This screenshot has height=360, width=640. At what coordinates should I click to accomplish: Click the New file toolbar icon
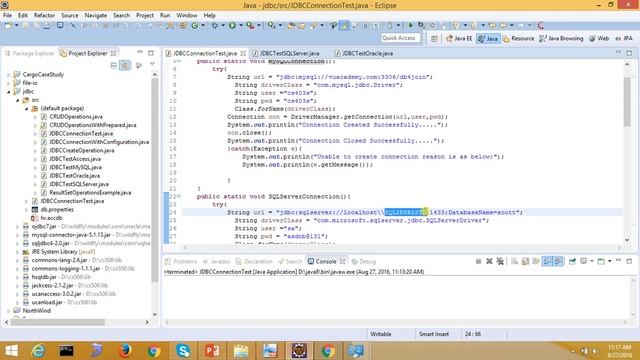click(8, 25)
